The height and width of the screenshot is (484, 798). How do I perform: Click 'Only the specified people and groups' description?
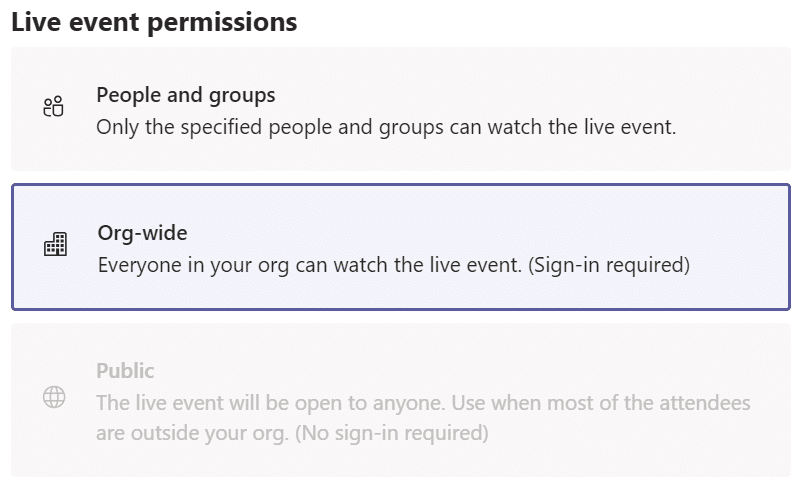pyautogui.click(x=386, y=127)
